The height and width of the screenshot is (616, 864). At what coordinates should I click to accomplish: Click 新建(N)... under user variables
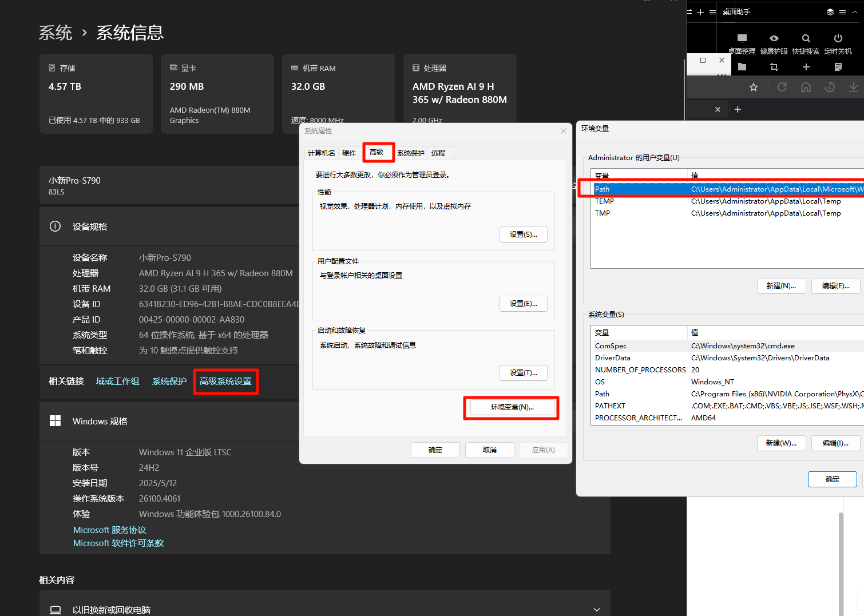pos(782,286)
